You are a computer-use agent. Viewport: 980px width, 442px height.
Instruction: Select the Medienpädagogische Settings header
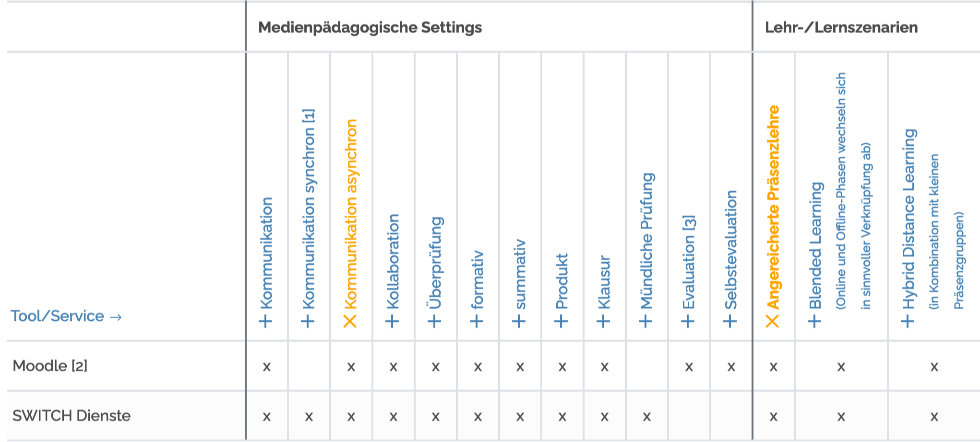(370, 27)
